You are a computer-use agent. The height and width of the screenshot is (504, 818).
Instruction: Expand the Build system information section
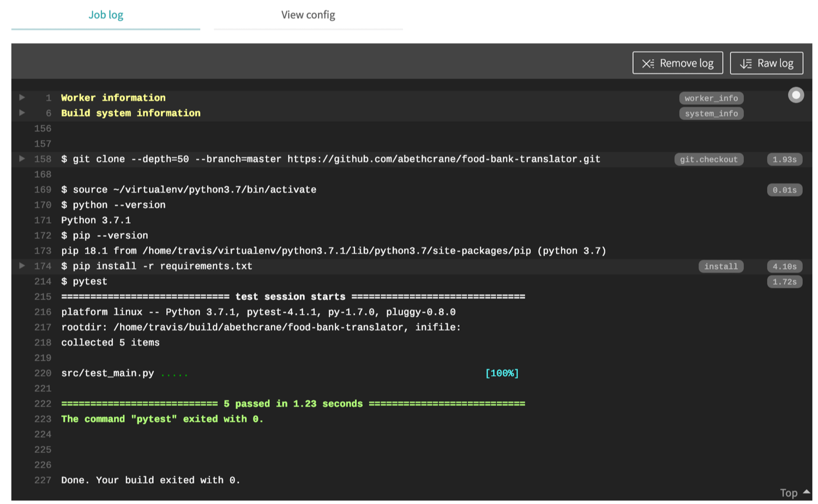tap(22, 113)
